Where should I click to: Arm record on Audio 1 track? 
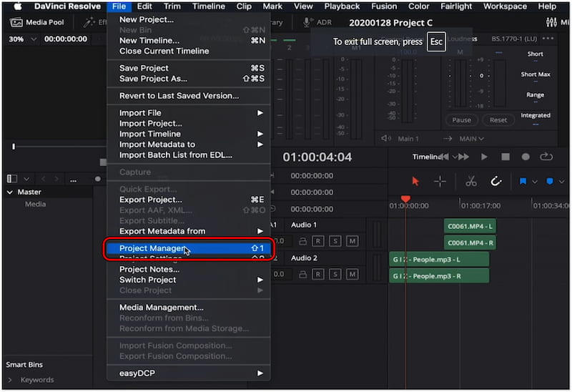(x=317, y=241)
